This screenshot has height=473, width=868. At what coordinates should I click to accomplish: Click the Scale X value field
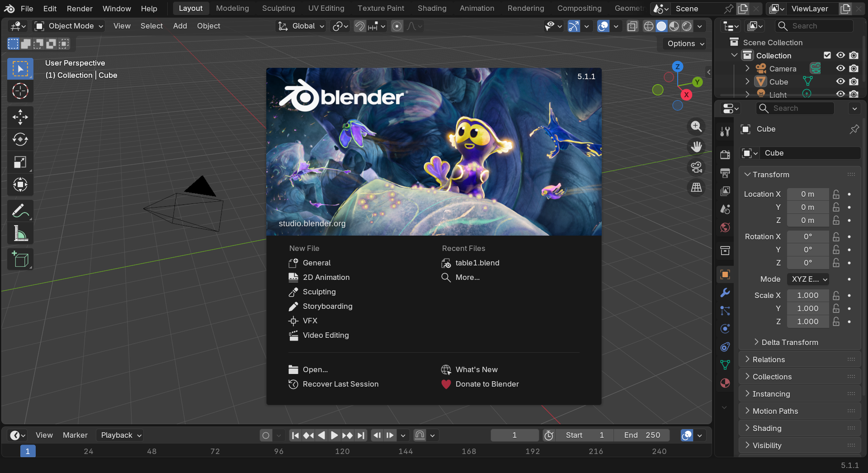[x=808, y=295]
